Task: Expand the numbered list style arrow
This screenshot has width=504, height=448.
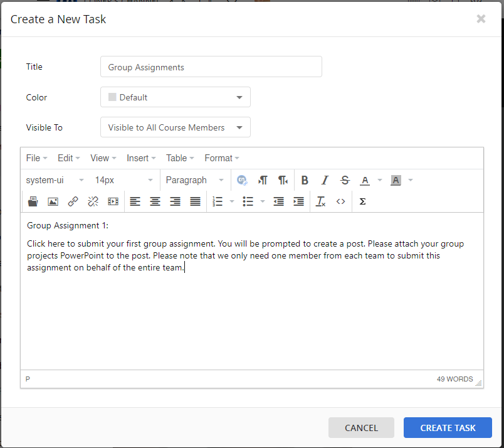Action: click(x=232, y=201)
